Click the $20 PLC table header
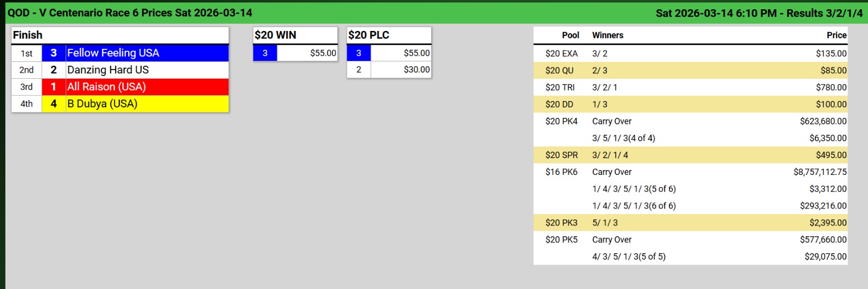The height and width of the screenshot is (289, 868). (x=369, y=35)
